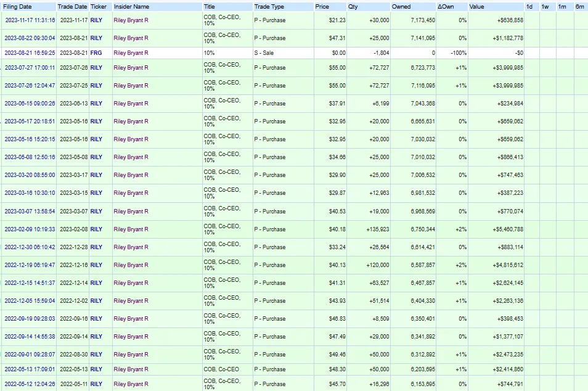
Task: Sort by the Qty column header
Action: pos(353,7)
